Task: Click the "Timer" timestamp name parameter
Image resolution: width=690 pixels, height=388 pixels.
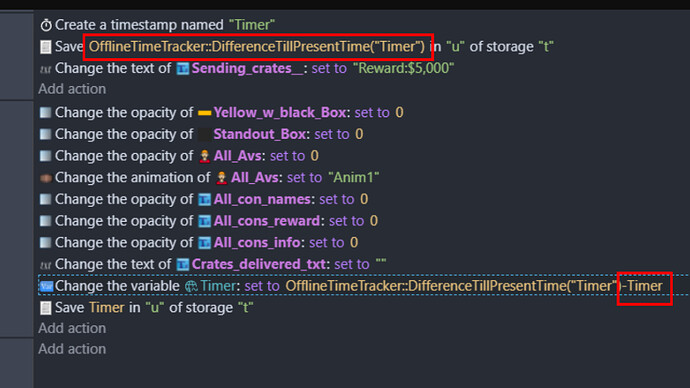Action: pyautogui.click(x=252, y=25)
